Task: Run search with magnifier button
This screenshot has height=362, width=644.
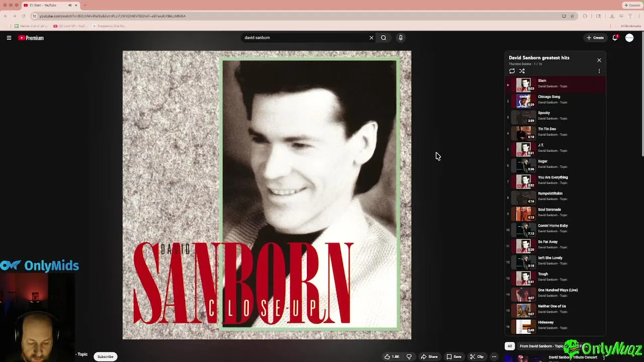Action: pos(383,38)
